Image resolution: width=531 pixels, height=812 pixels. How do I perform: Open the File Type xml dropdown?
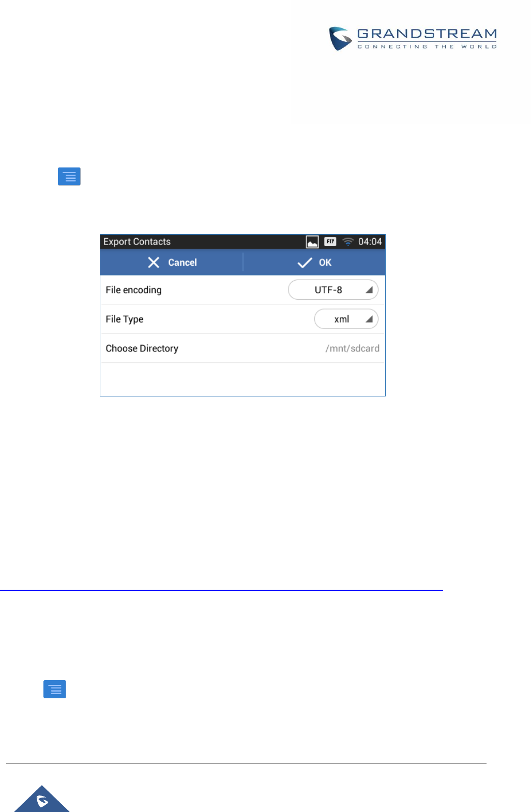[346, 319]
